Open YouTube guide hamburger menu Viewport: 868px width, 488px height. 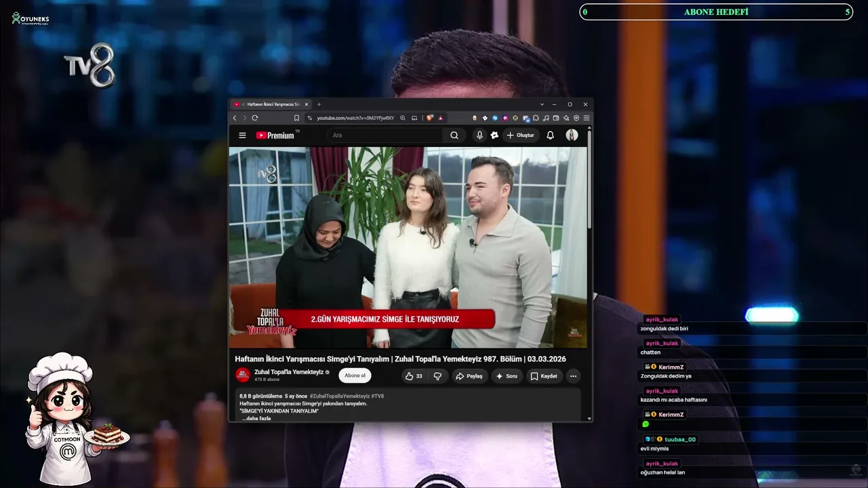click(x=242, y=136)
